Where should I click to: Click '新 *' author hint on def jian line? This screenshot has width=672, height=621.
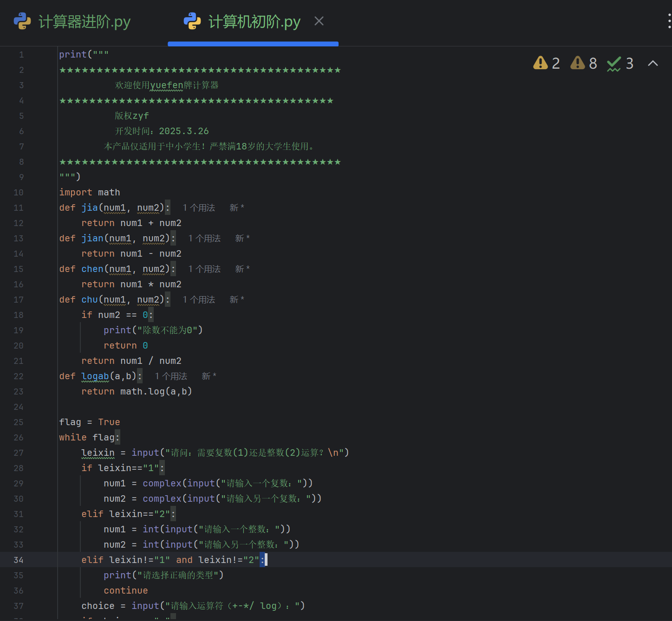[242, 238]
